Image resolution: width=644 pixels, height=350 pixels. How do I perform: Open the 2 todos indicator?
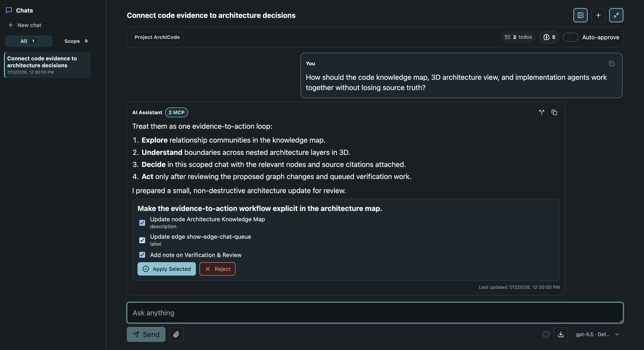tap(518, 37)
